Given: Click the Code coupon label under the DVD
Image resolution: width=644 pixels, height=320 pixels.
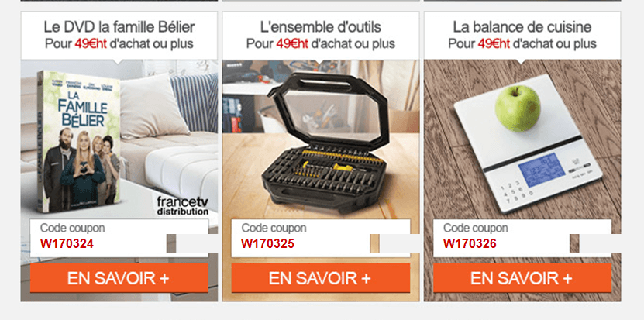Looking at the screenshot, I should pyautogui.click(x=72, y=228).
